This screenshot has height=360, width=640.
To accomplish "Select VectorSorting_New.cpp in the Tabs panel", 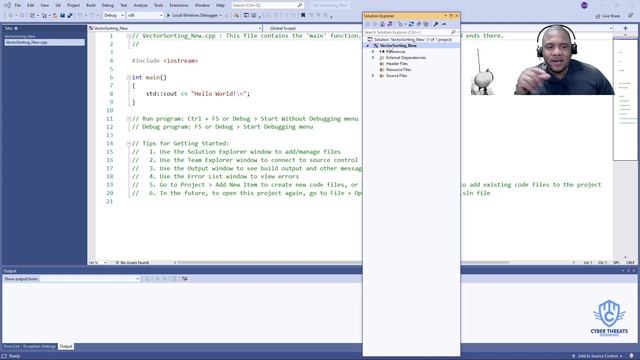I will [x=44, y=42].
